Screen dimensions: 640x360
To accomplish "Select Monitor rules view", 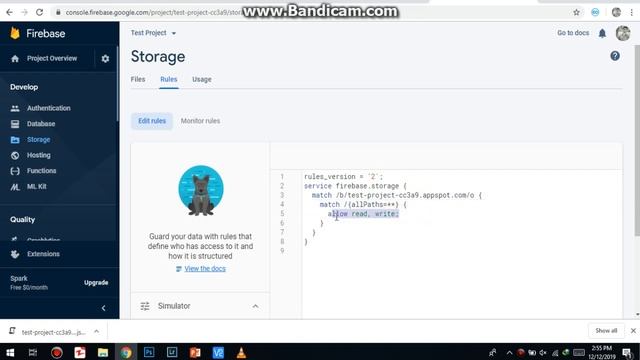I will pyautogui.click(x=200, y=121).
